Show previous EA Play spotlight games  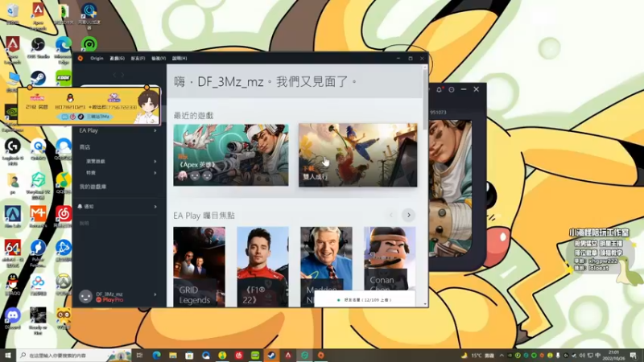[391, 215]
